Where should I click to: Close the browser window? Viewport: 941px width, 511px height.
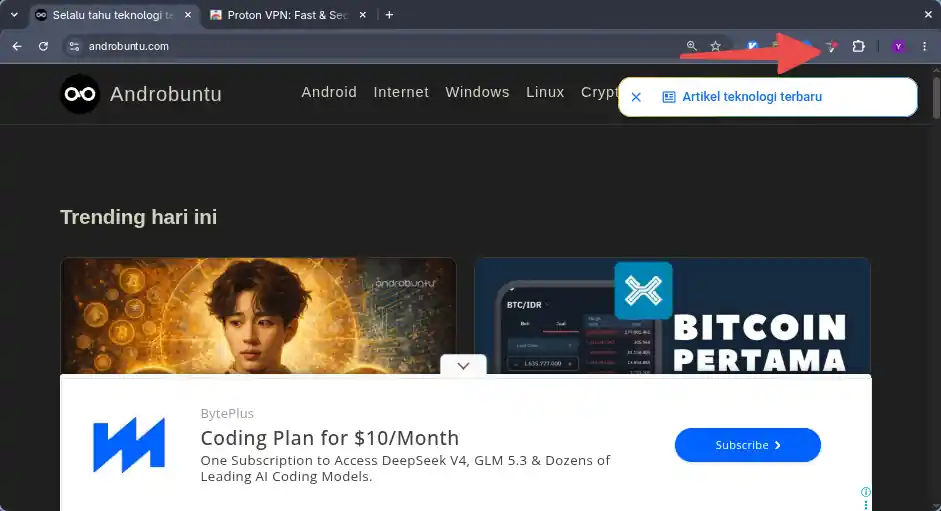click(x=928, y=14)
